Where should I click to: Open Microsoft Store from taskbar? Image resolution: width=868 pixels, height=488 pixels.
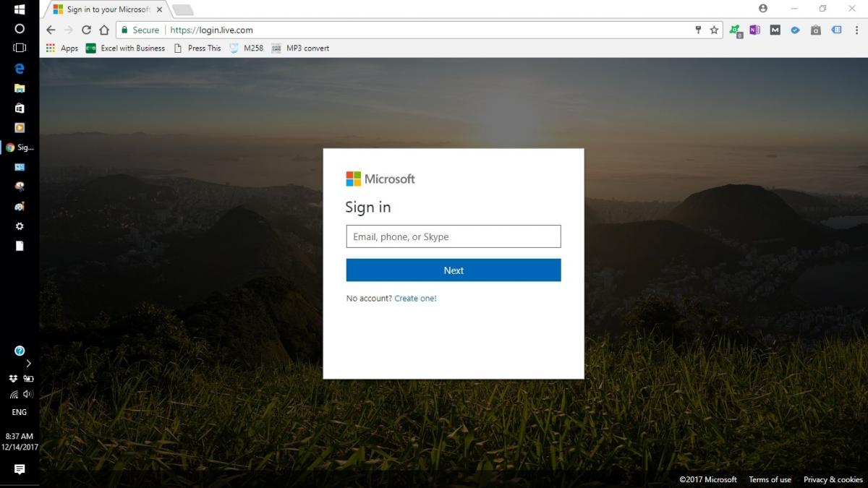[x=20, y=108]
